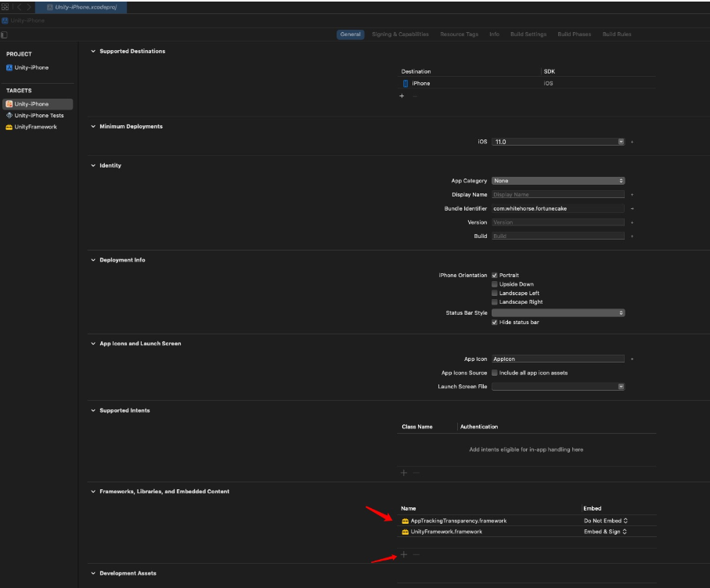This screenshot has width=710, height=588.
Task: Enable Landscape Right orientation
Action: [x=495, y=302]
